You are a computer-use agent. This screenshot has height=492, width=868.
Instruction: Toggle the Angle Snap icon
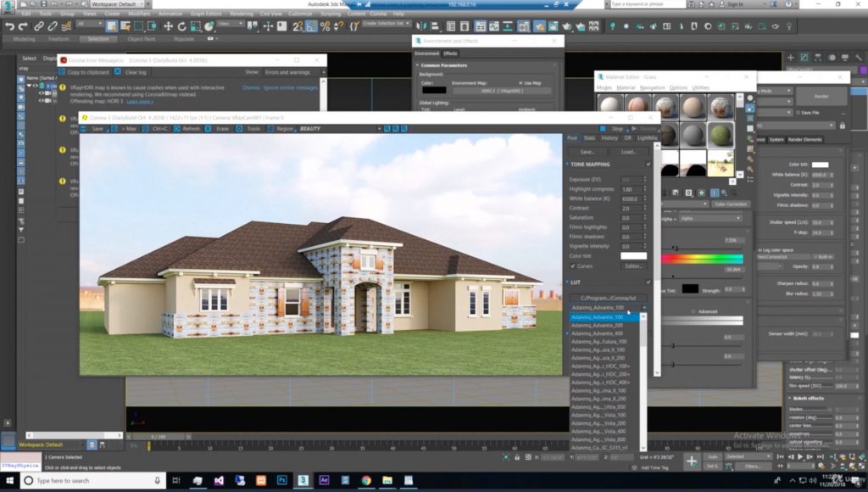(x=312, y=26)
